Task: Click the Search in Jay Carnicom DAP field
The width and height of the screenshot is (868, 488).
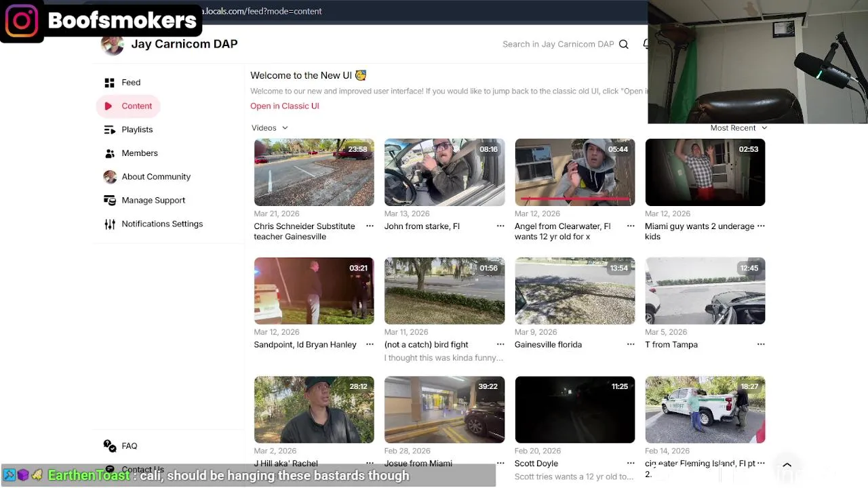Action: [558, 44]
